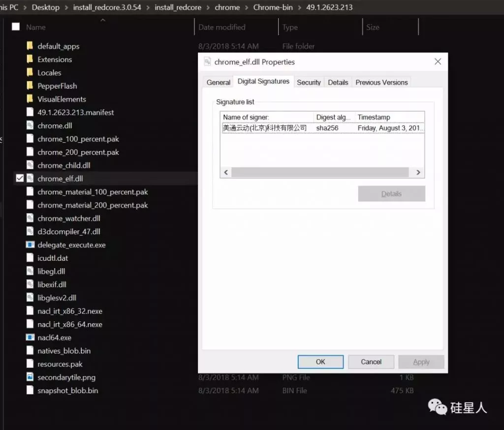Click the default_apps folder icon
This screenshot has height=430, width=504.
tap(30, 46)
